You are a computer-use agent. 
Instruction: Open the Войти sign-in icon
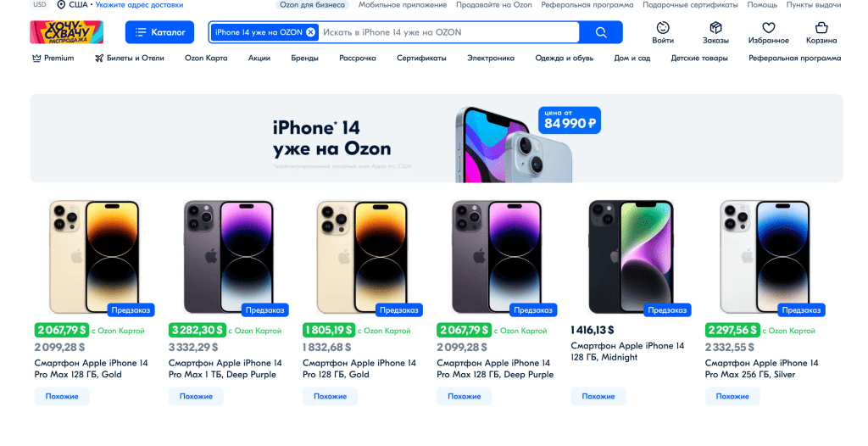pos(663,28)
